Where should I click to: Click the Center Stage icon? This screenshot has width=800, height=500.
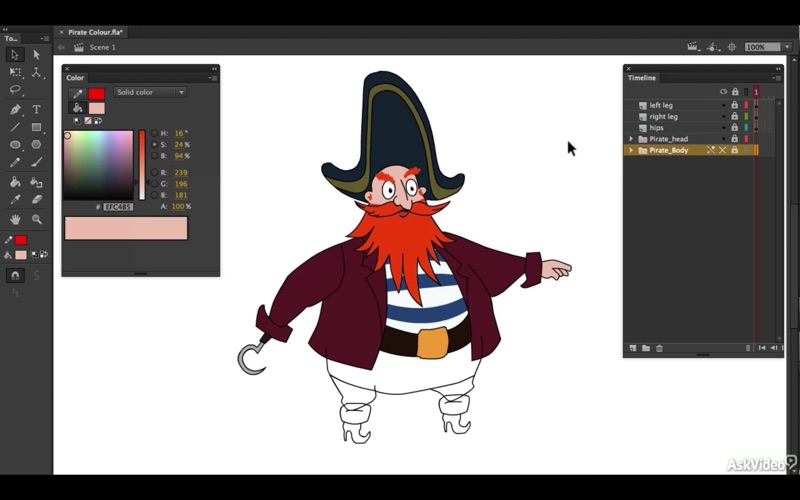click(732, 47)
